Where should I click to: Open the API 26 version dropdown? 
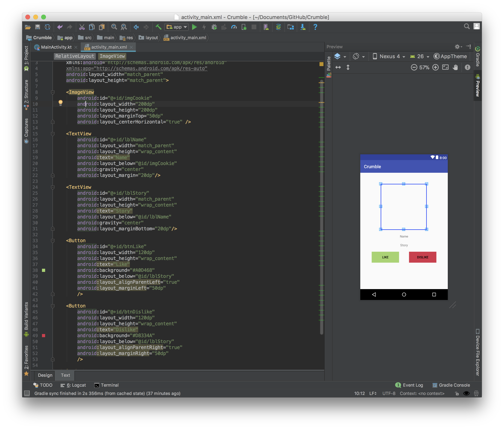(419, 56)
